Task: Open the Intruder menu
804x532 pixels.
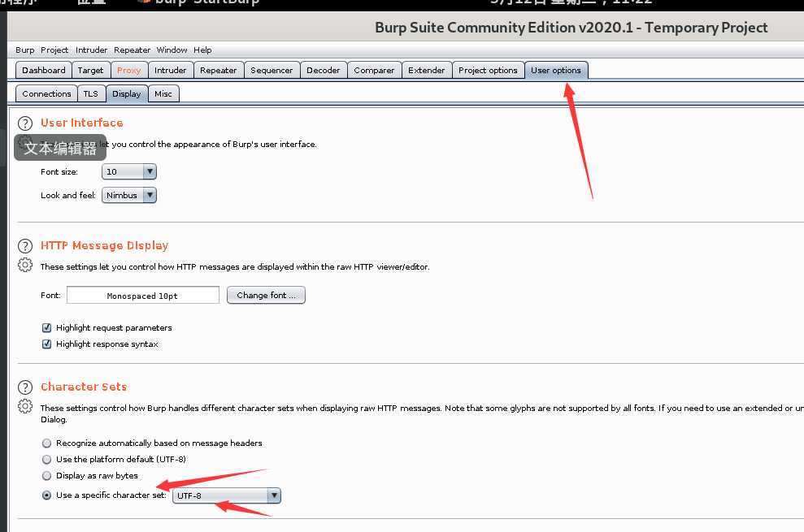Action: tap(91, 50)
